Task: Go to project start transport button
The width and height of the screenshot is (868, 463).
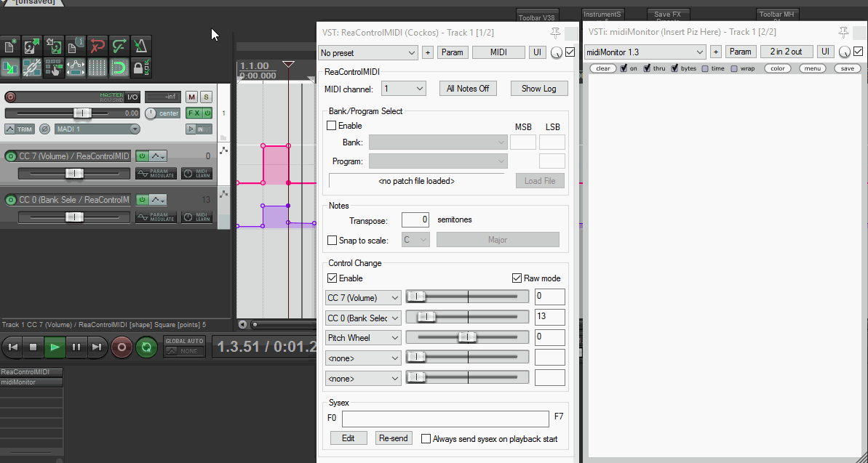Action: tap(12, 347)
